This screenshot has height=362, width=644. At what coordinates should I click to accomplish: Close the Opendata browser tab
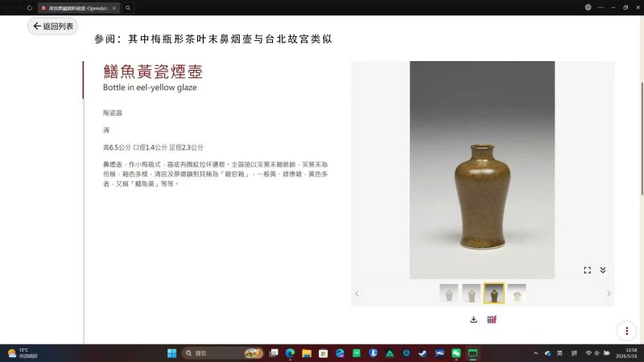114,8
